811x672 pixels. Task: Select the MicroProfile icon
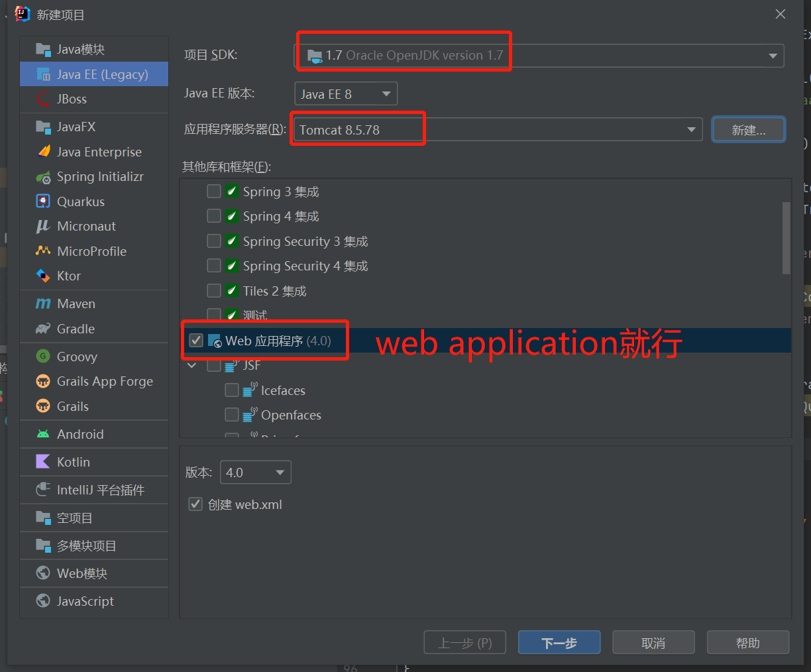[43, 251]
